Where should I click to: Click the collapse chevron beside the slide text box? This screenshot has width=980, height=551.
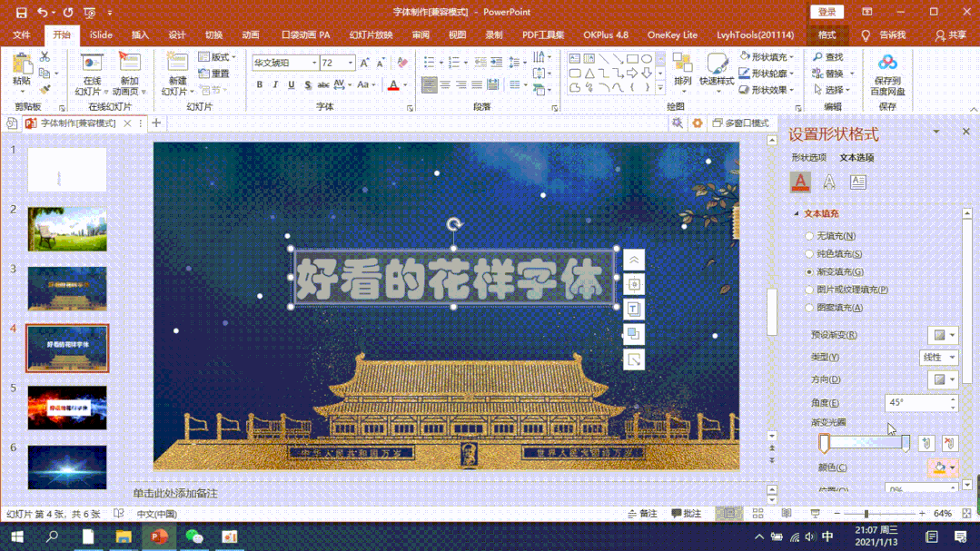634,260
